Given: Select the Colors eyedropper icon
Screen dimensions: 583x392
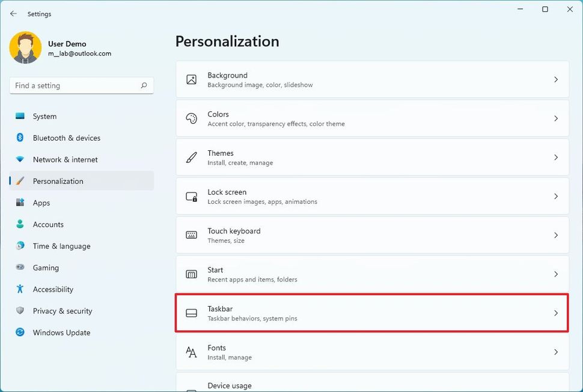Looking at the screenshot, I should (x=191, y=118).
